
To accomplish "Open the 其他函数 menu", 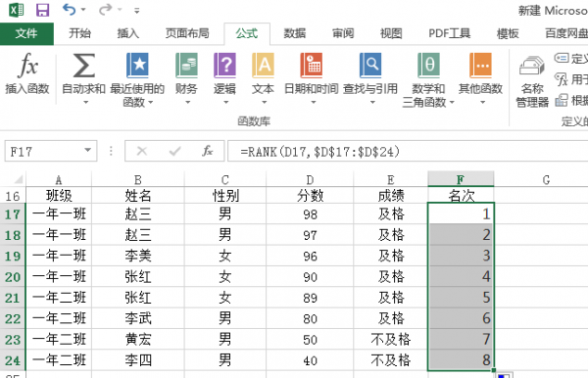I will click(x=480, y=78).
